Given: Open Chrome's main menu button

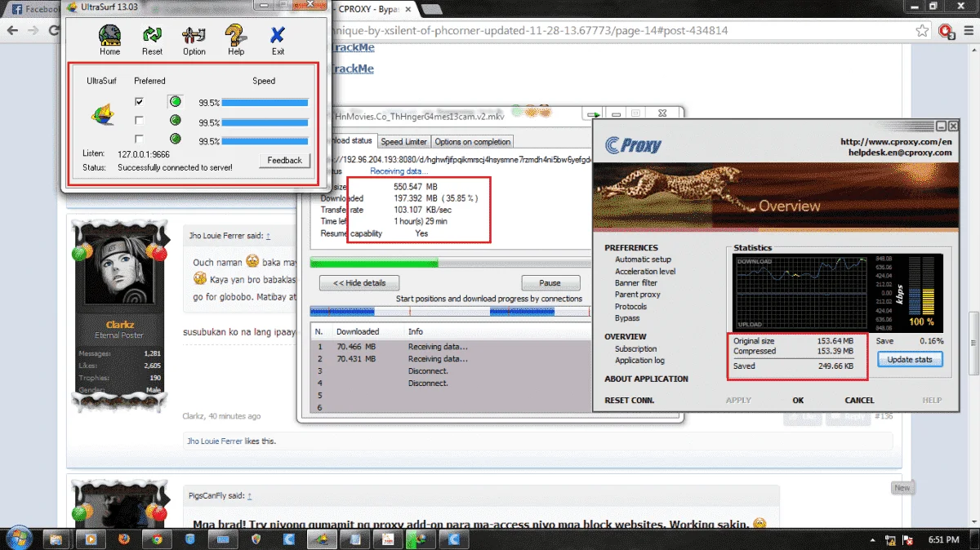Looking at the screenshot, I should point(969,31).
